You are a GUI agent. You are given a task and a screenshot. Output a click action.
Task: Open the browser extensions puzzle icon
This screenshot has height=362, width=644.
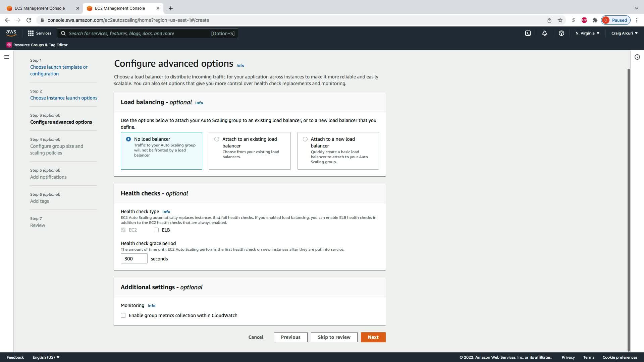pos(595,20)
